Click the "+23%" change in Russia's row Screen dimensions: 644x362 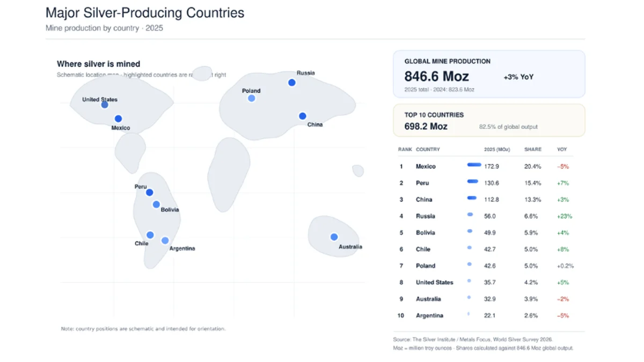point(565,216)
